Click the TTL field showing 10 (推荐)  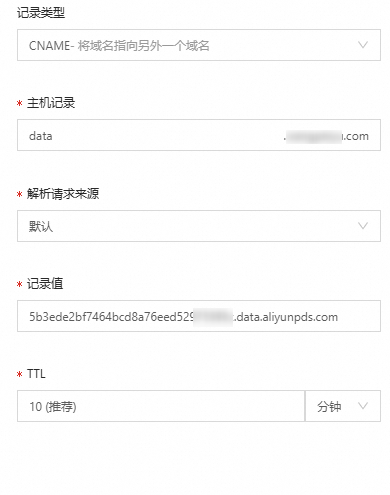161,406
